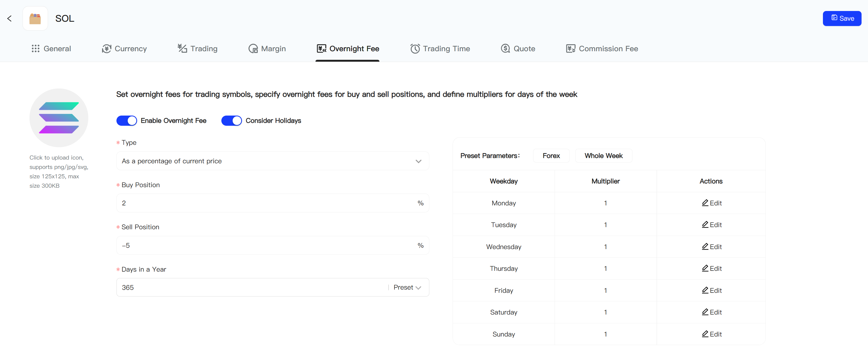Click the Overnight Fee tab icon
This screenshot has width=868, height=355.
[x=321, y=49]
